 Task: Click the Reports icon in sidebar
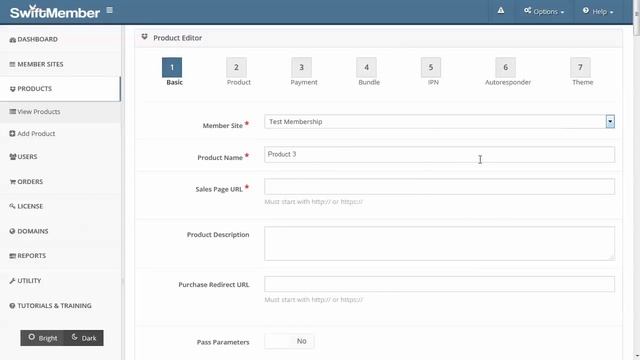(x=13, y=256)
